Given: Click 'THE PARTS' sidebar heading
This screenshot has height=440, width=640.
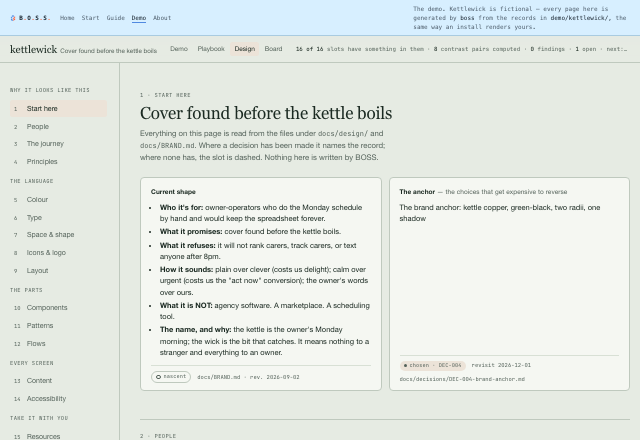Looking at the screenshot, I should click(x=26, y=290).
